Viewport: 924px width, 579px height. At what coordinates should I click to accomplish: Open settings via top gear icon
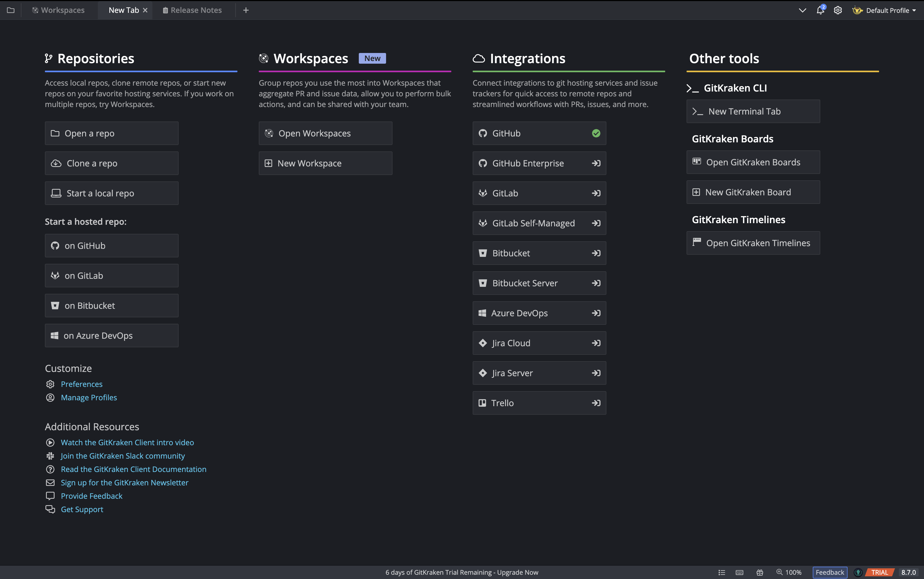click(x=838, y=10)
